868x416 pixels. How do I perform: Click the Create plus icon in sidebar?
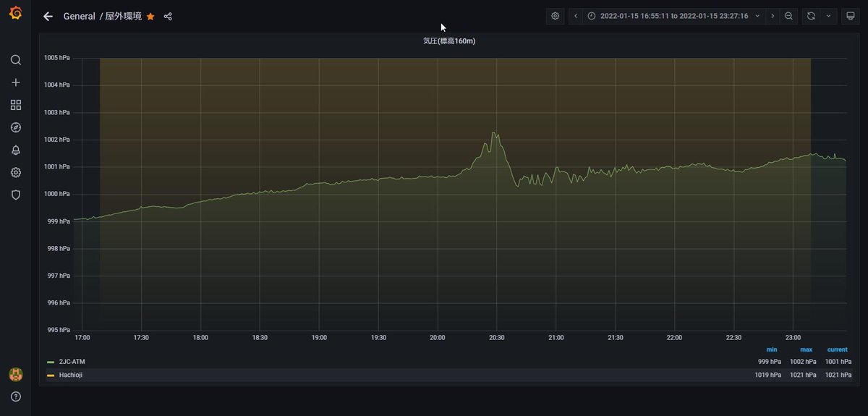pyautogui.click(x=15, y=82)
